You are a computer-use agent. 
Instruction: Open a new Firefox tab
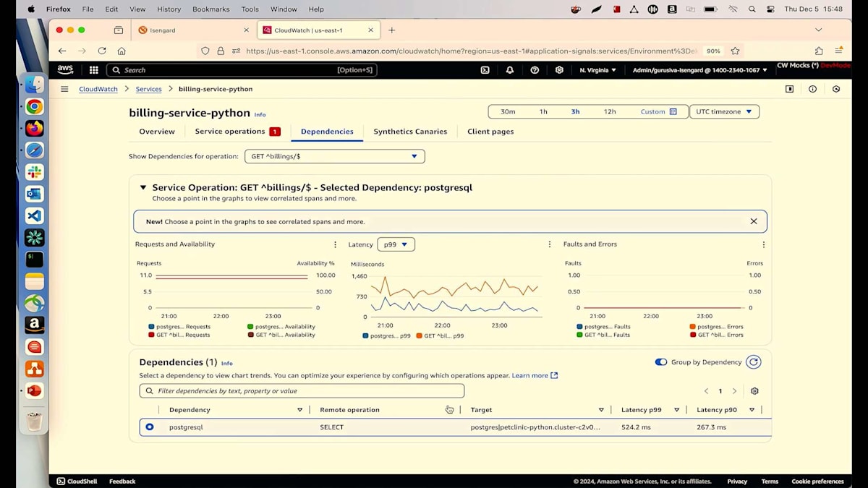point(392,30)
